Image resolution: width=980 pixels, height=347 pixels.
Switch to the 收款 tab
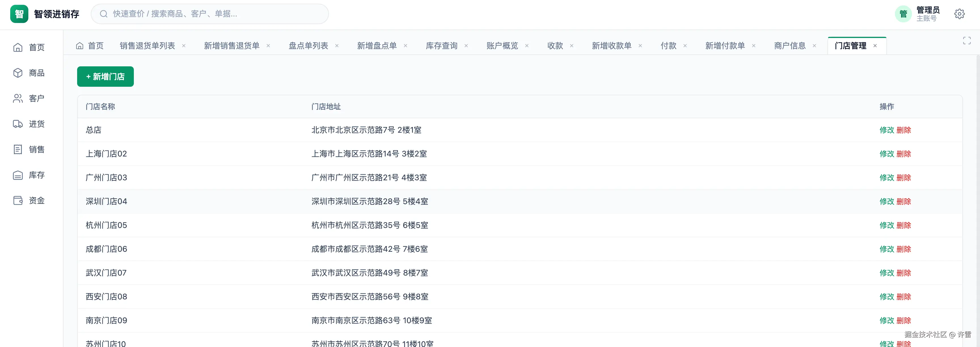(x=555, y=46)
